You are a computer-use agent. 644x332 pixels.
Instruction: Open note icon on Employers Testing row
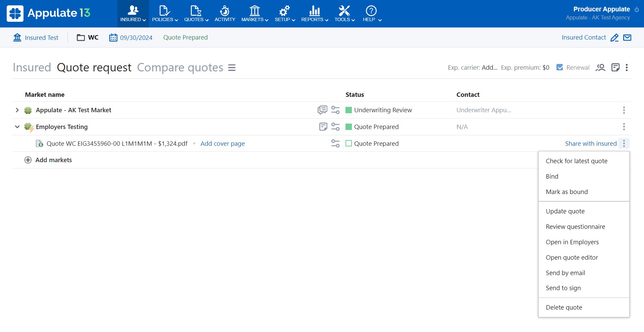tap(323, 127)
